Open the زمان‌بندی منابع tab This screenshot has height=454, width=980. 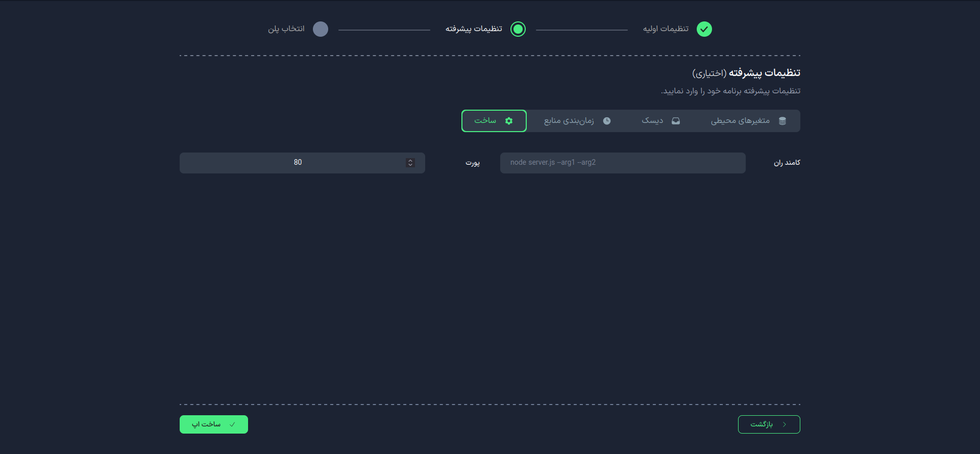click(x=577, y=121)
